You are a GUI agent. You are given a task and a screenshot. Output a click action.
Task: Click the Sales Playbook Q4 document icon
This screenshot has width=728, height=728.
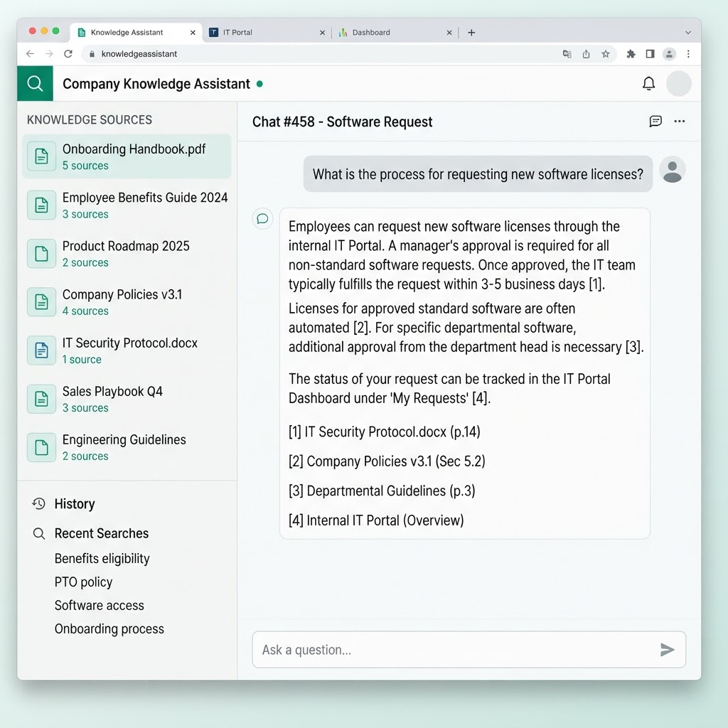coord(42,399)
